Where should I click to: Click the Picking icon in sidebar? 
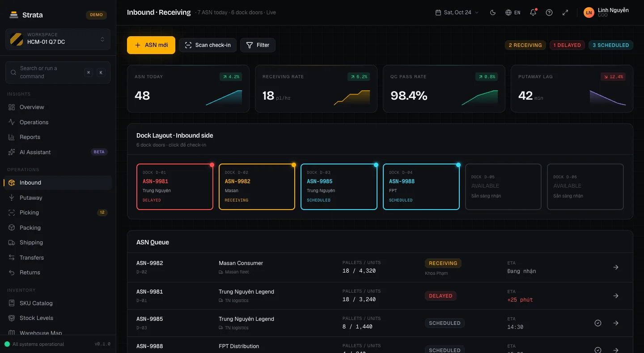pyautogui.click(x=12, y=213)
